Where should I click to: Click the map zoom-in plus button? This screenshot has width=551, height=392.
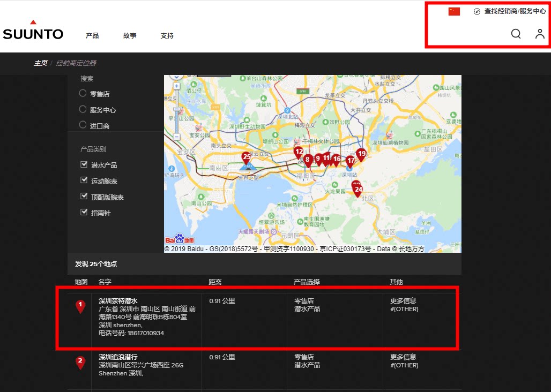tap(176, 86)
